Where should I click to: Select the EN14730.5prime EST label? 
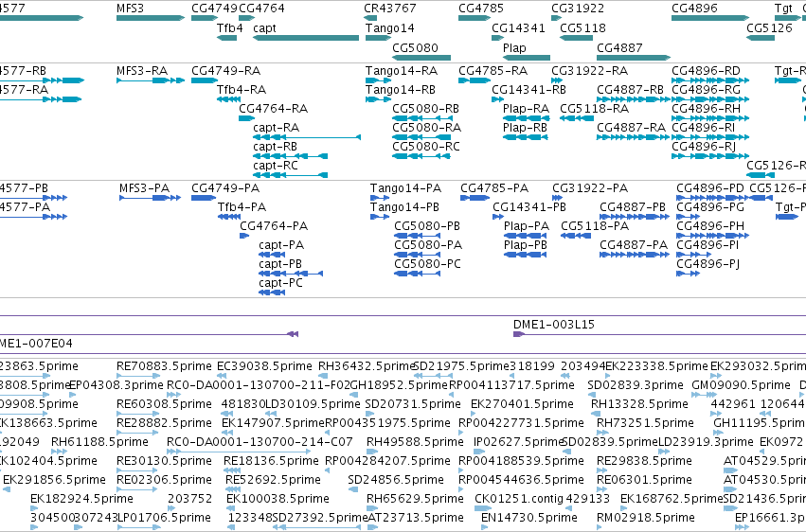[x=528, y=518]
